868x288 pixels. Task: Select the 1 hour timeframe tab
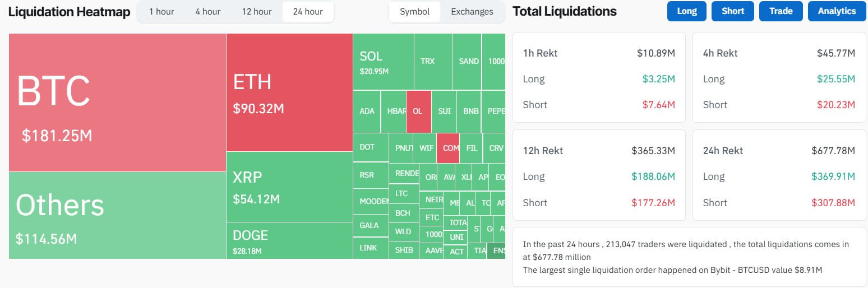161,12
